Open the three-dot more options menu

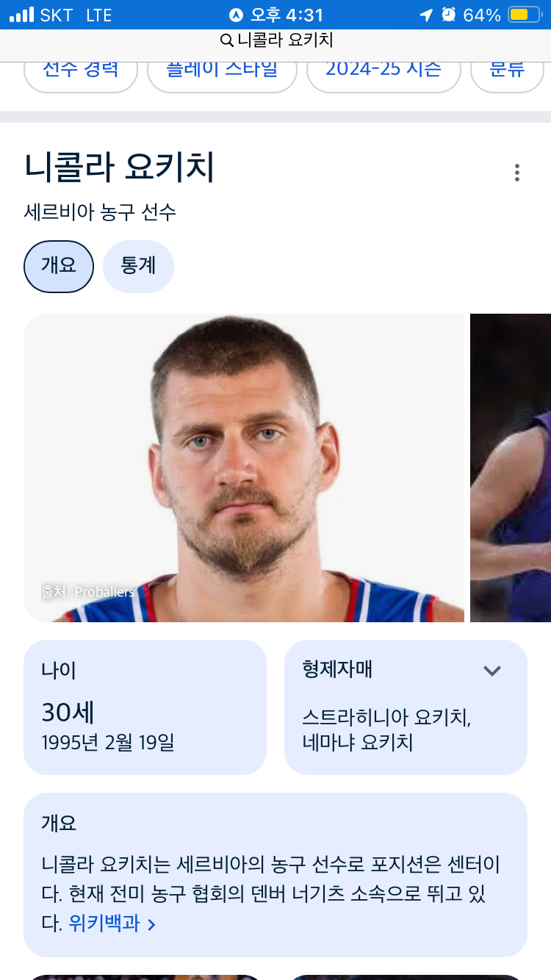pos(517,173)
